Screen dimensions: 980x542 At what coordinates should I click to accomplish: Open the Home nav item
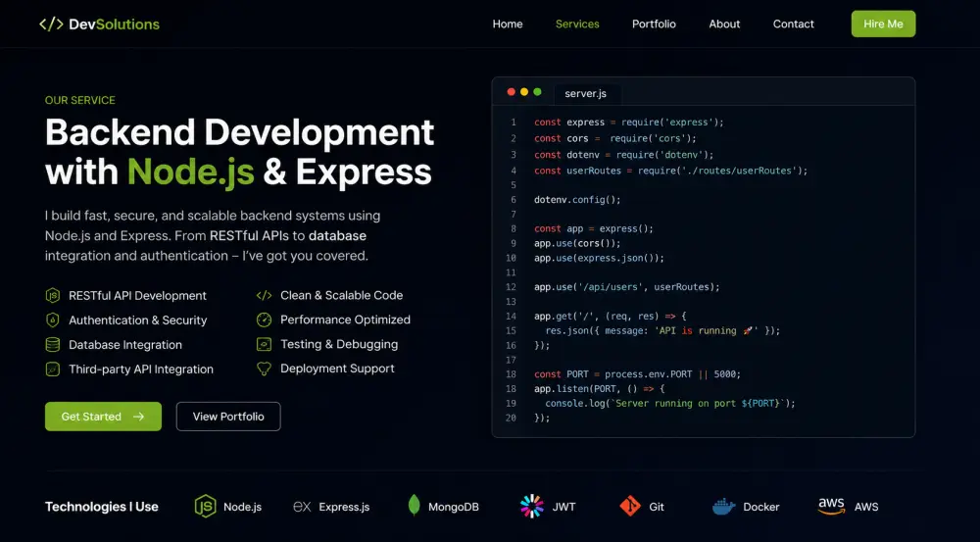508,25
